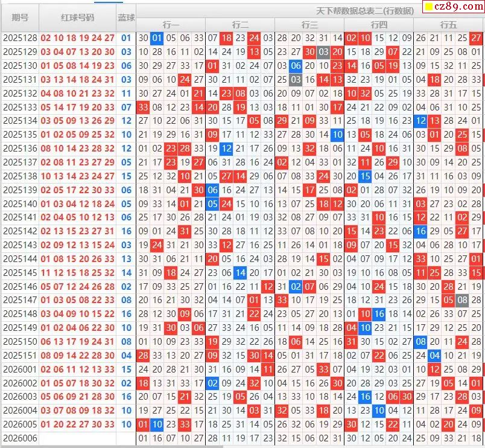Screen dimensions: 485x448
Task: Select the 行五 column group header
Action: point(448,24)
